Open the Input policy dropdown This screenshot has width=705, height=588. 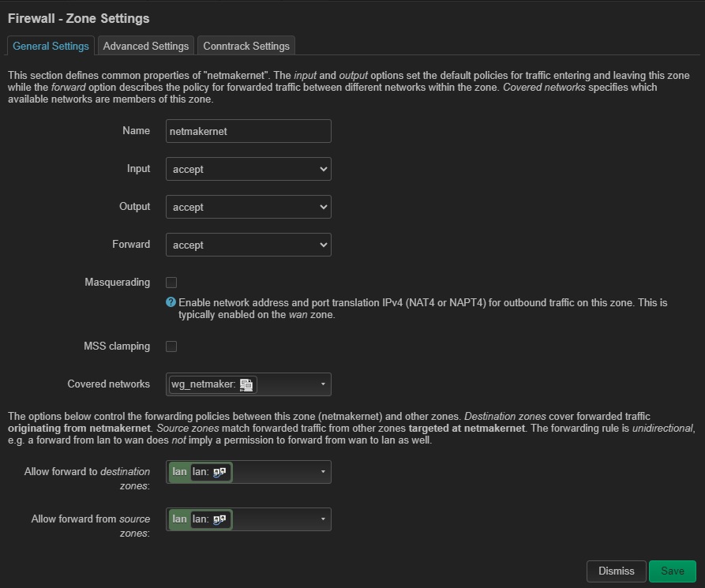[248, 169]
